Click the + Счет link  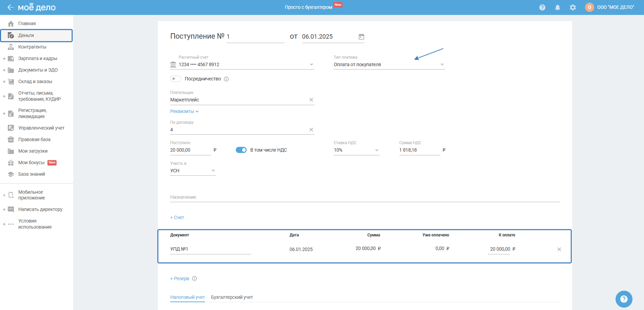177,217
